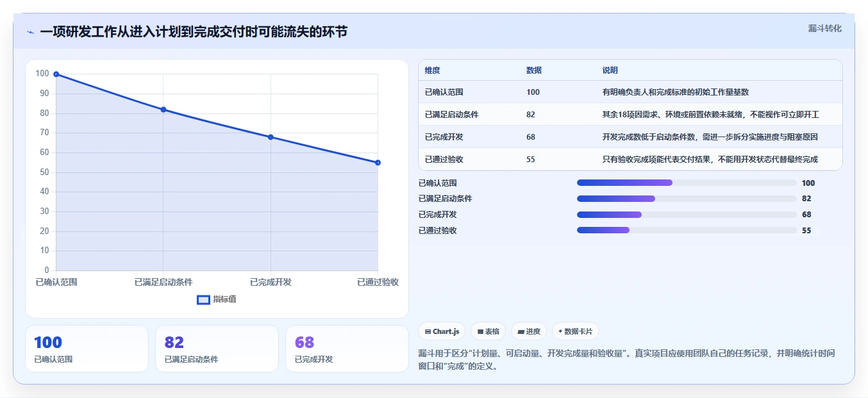Click the 已满足启动条件 x-axis label of the chart
The height and width of the screenshot is (398, 868).
[x=163, y=282]
